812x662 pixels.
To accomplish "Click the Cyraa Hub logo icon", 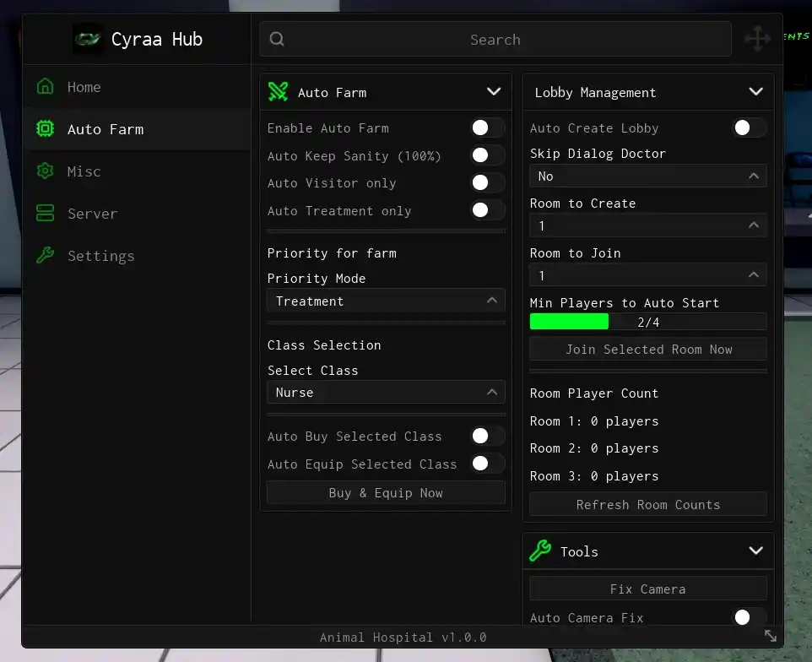I will pyautogui.click(x=87, y=39).
